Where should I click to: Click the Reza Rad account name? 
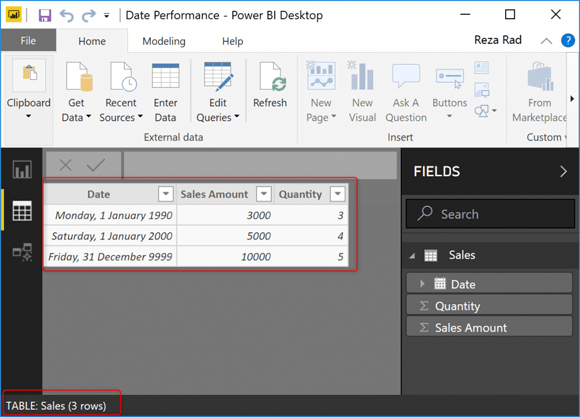click(498, 40)
